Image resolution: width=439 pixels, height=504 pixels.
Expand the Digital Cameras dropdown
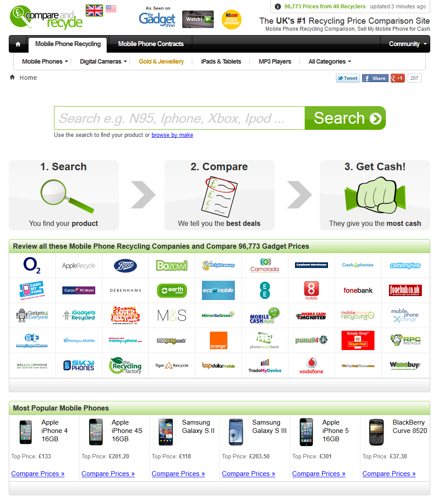coord(103,61)
